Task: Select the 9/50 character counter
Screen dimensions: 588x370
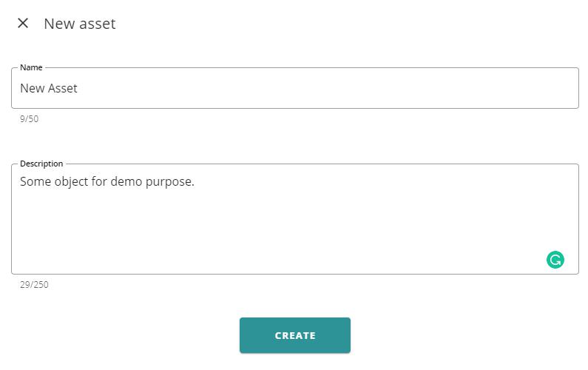Action: pyautogui.click(x=29, y=119)
